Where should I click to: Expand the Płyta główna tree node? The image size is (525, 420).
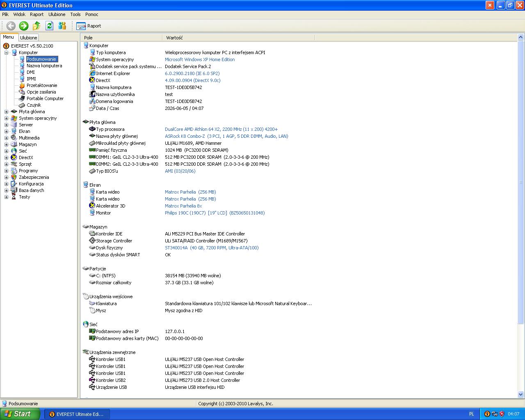(x=6, y=112)
